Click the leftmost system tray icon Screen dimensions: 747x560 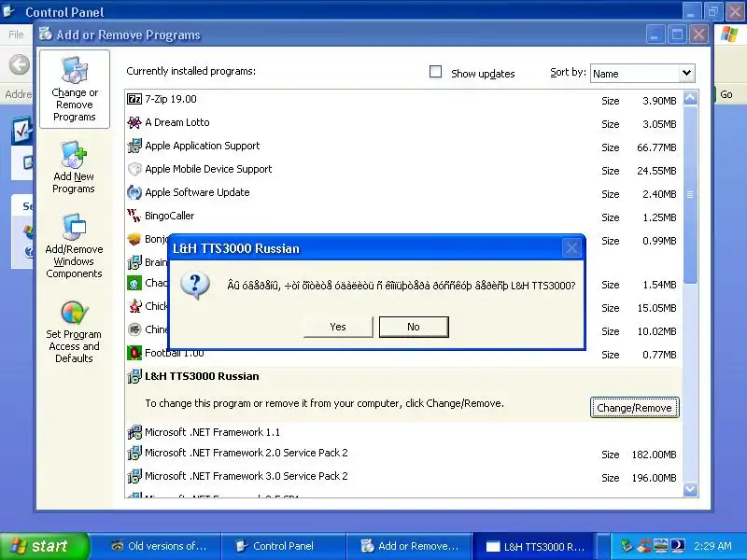[627, 546]
